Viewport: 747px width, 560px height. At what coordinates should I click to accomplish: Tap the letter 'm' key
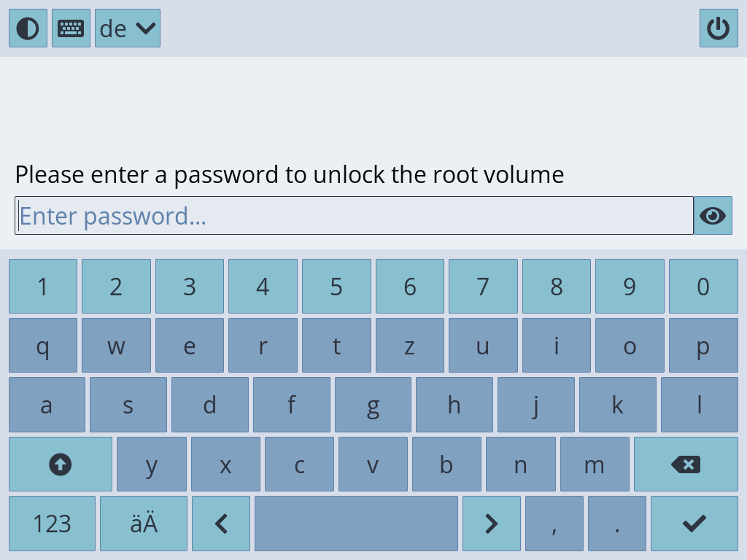click(594, 464)
